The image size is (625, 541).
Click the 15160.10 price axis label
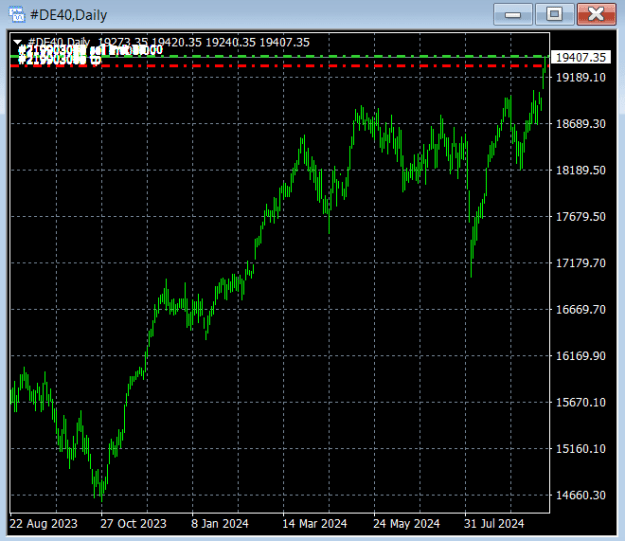[580, 449]
